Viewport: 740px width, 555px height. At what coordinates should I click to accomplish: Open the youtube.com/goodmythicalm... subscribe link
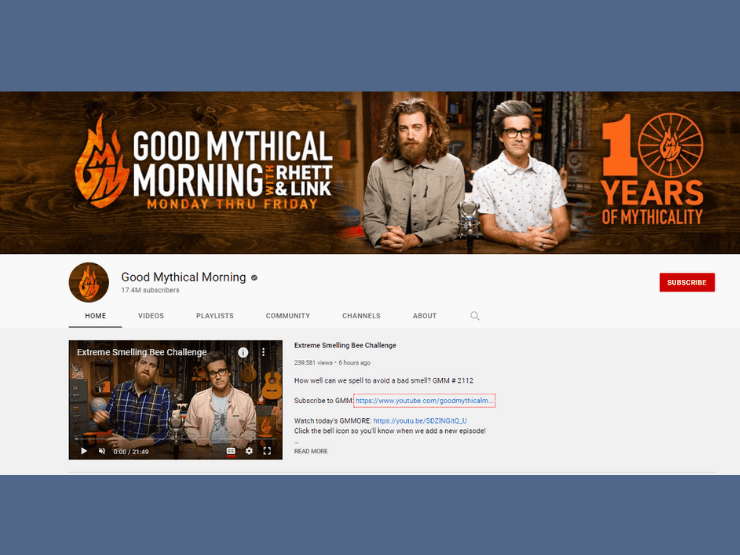[x=424, y=401]
